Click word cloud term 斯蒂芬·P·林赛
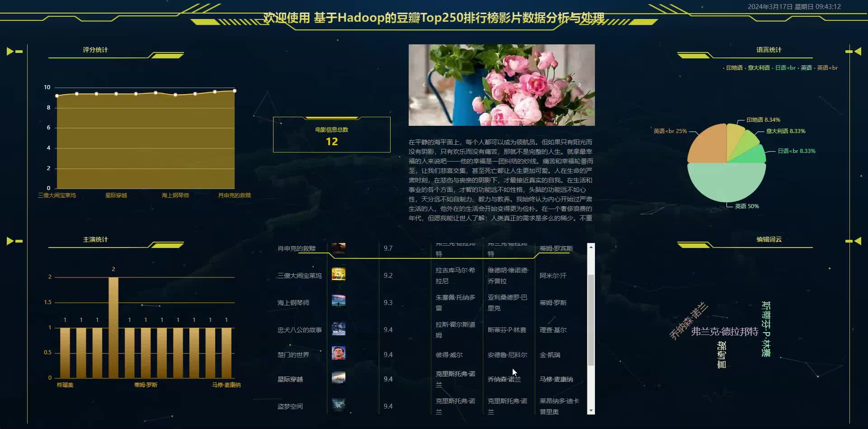Viewport: 868px width, 429px height. coord(766,329)
